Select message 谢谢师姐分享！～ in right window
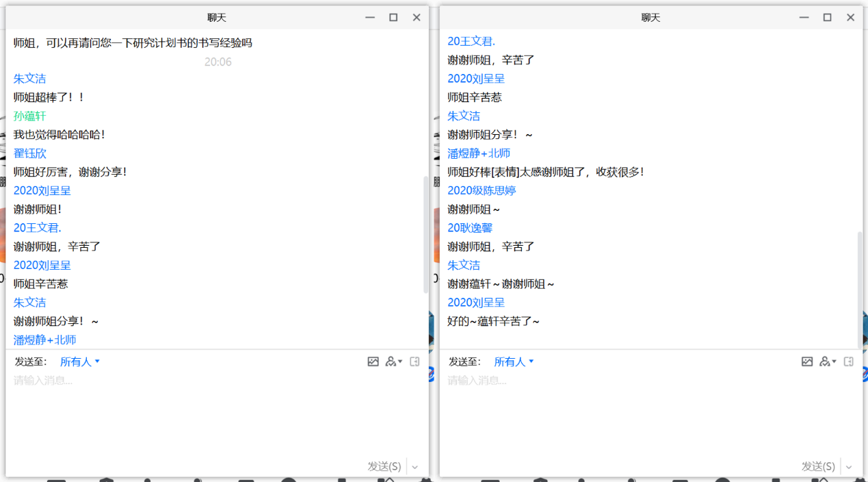Screen dimensions: 868x482 [x=490, y=135]
